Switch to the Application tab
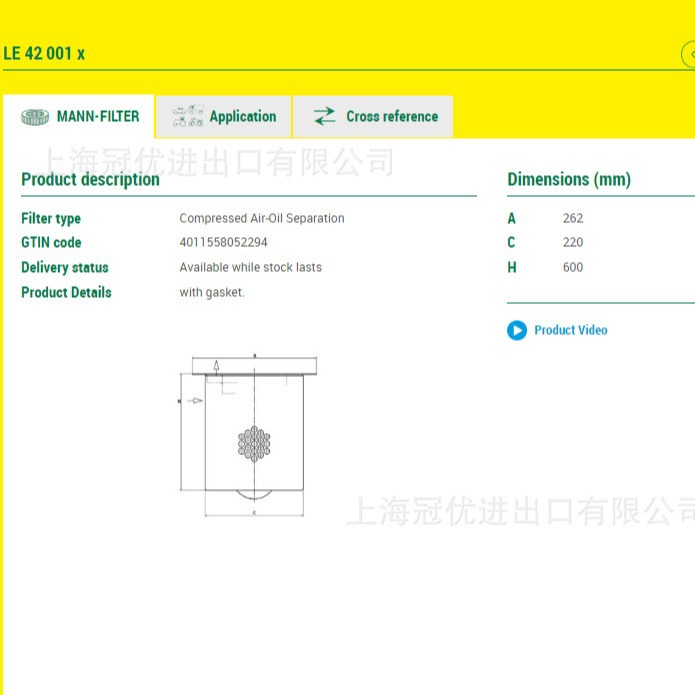The height and width of the screenshot is (695, 695). (x=223, y=117)
